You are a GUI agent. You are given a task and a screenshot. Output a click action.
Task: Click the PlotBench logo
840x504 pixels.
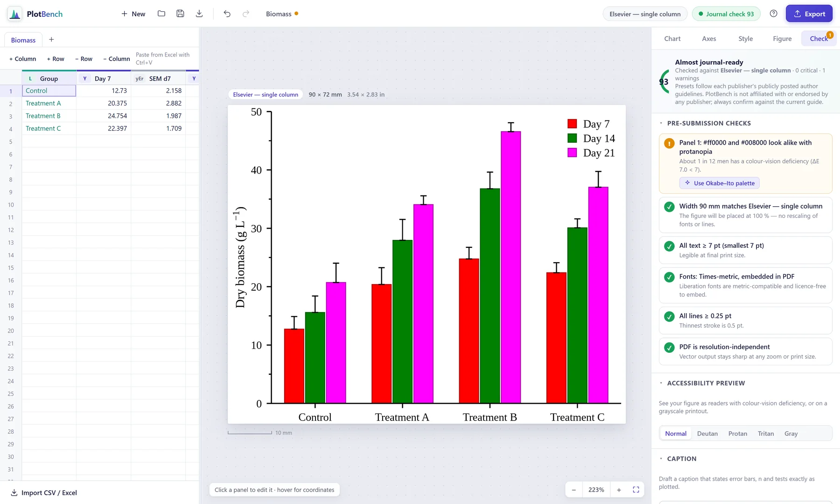[35, 14]
